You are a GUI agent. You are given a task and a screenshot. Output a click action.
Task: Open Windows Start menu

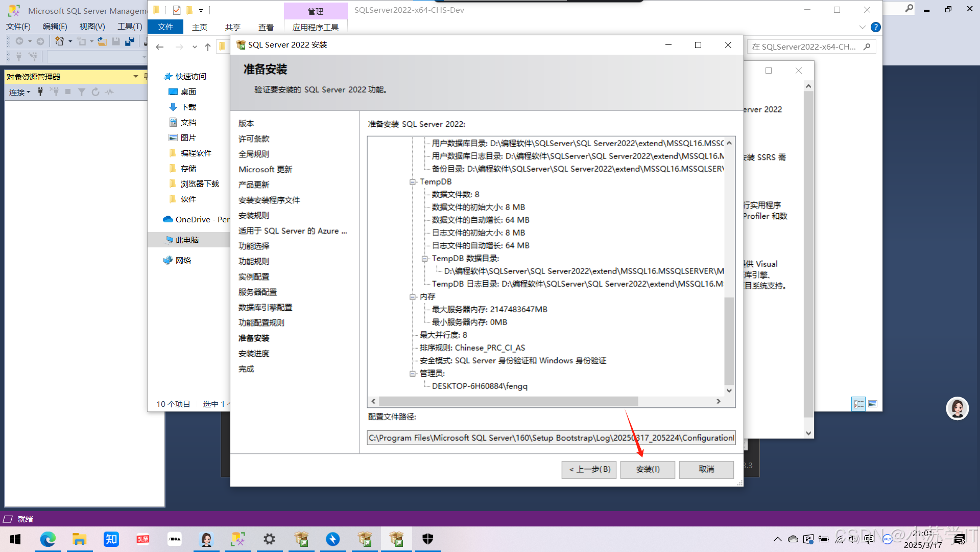15,539
